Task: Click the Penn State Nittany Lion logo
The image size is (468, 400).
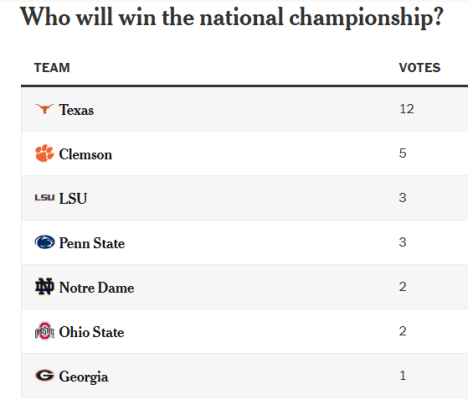Action: pos(45,242)
